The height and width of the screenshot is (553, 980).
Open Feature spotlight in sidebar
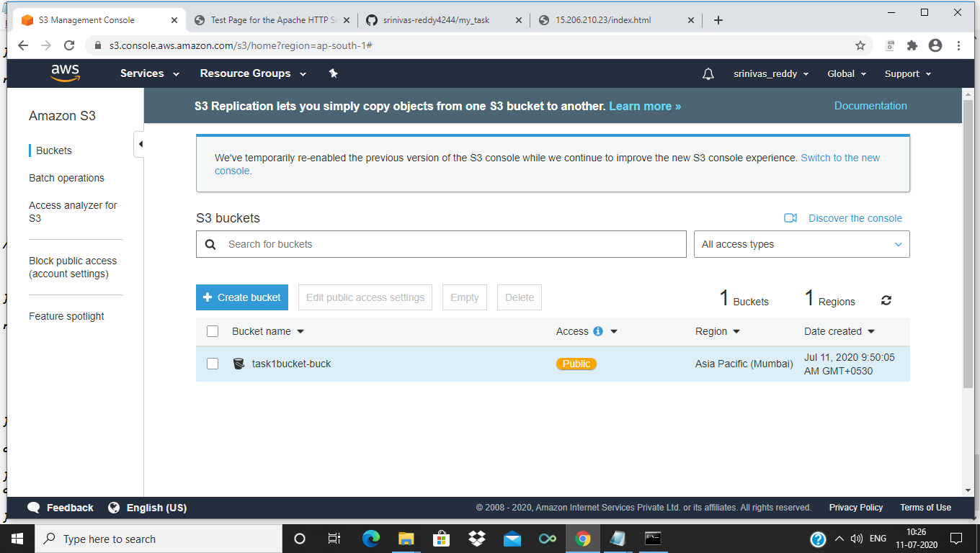(x=66, y=316)
